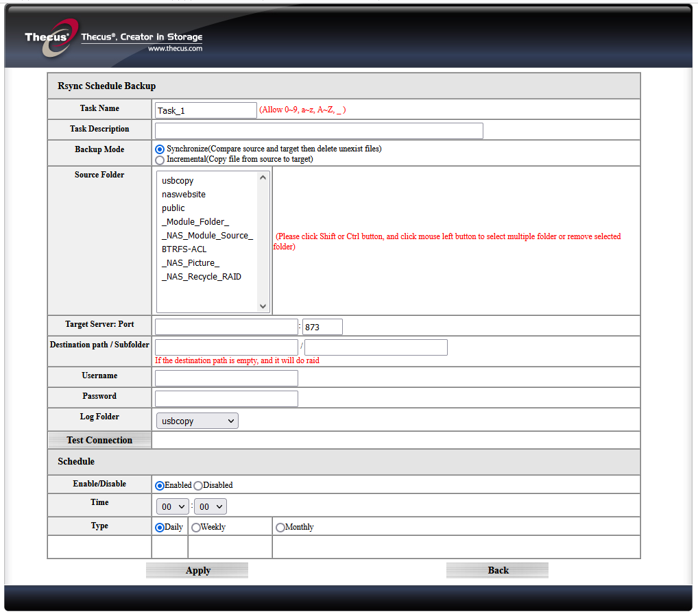698x616 pixels.
Task: Click the Task Description input field
Action: tap(319, 131)
